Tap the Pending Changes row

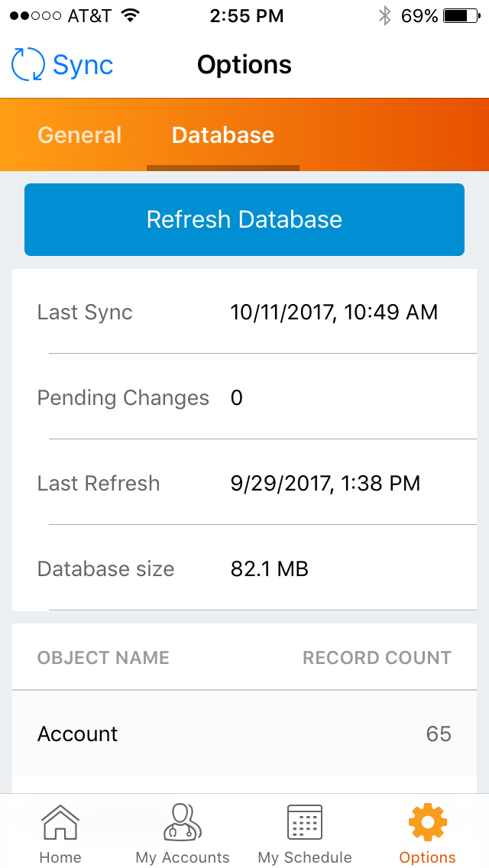coord(244,398)
